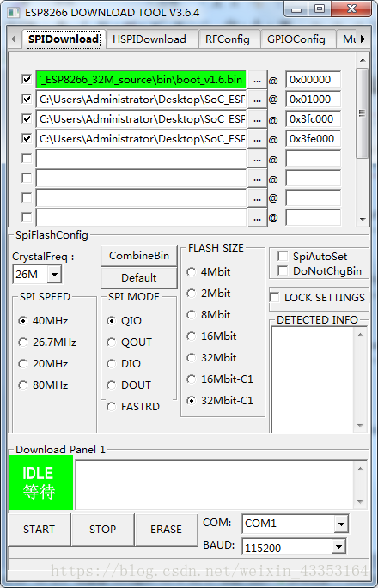
Task: Switch to the SPIDownload tab
Action: pos(64,39)
